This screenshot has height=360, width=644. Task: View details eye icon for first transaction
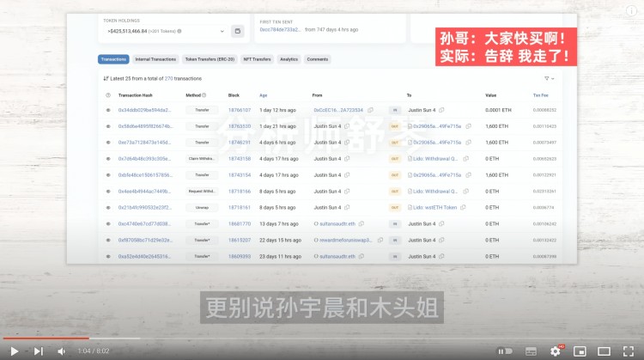coord(108,110)
